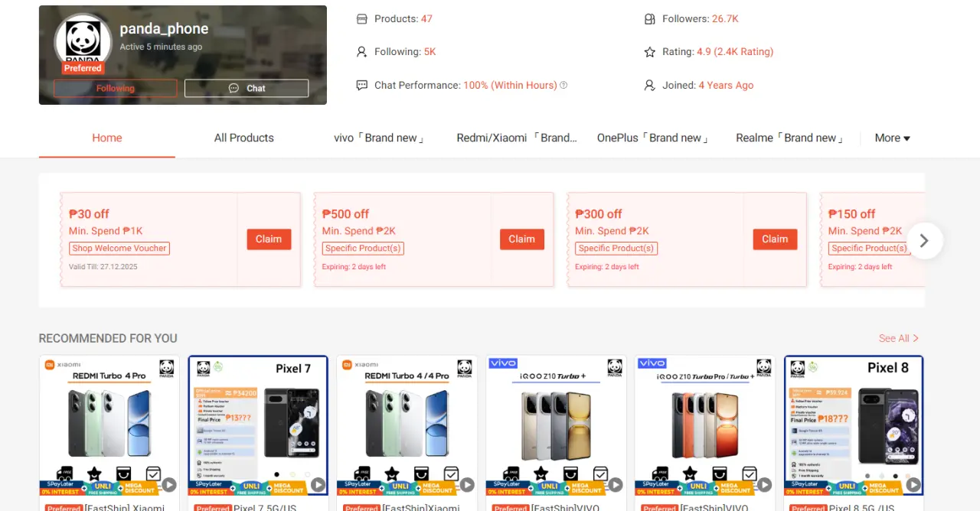Click Valid Till: 27.12.2025 text
Screen dimensions: 980x511
pos(103,267)
